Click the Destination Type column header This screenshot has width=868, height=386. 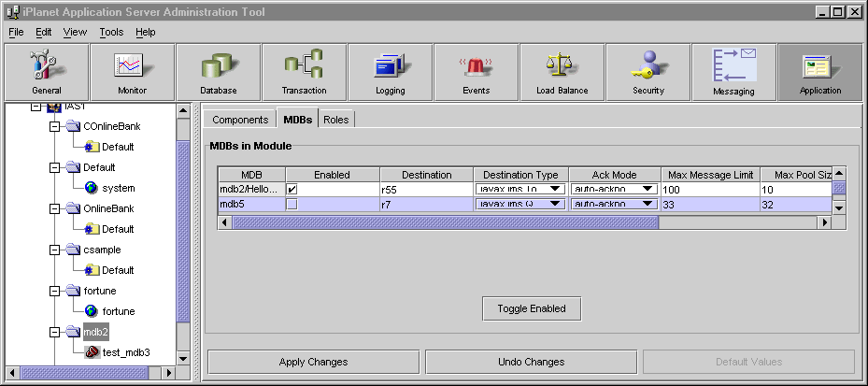point(521,175)
